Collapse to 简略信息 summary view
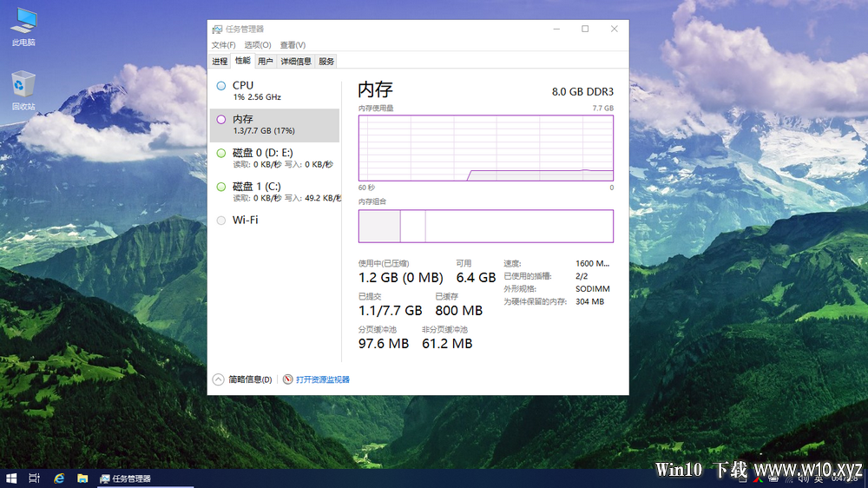Image resolution: width=868 pixels, height=488 pixels. pos(242,379)
